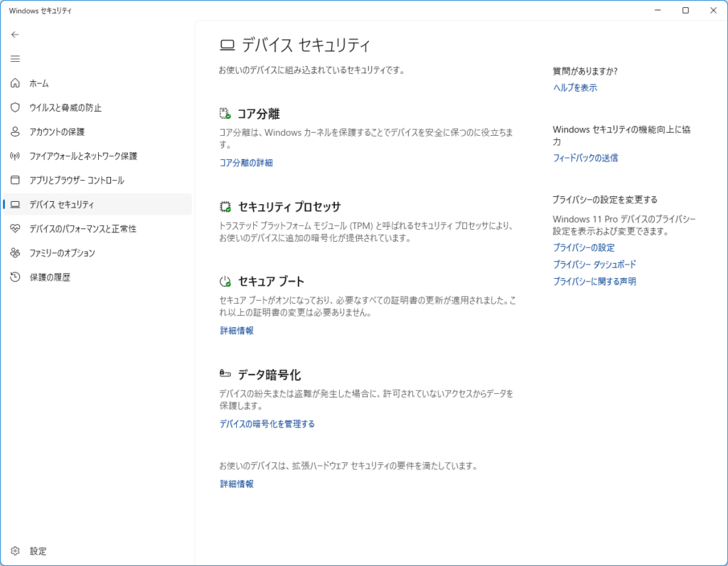This screenshot has width=728, height=566.
Task: Click the app and browser control icon
Action: [15, 180]
